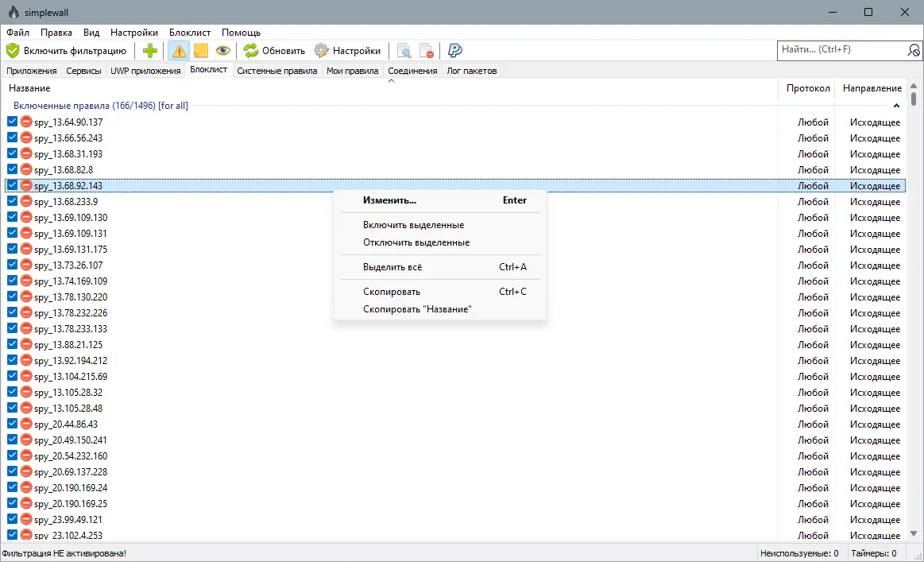This screenshot has width=924, height=562.
Task: Uncheck the spy_13.68.82.8 rule checkbox
Action: click(12, 169)
